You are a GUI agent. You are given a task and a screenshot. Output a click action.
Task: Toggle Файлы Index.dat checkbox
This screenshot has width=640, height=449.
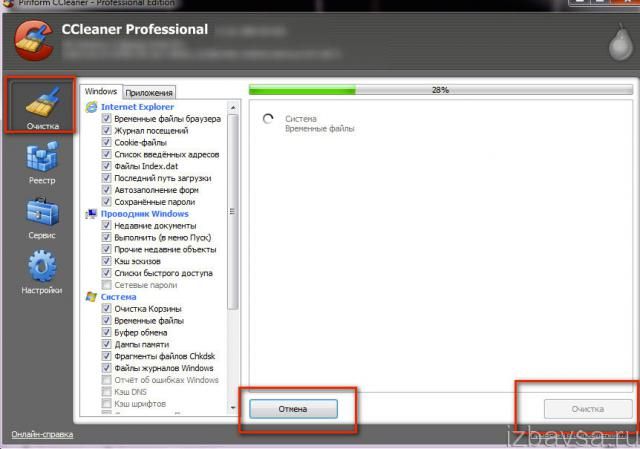point(106,166)
